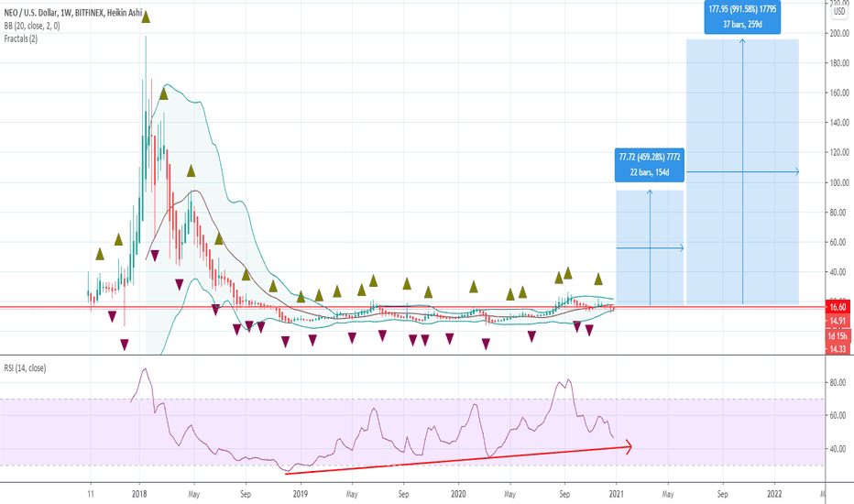Click the 177.95 (991.58%) measurement label
This screenshot has height=504, width=854.
742,16
